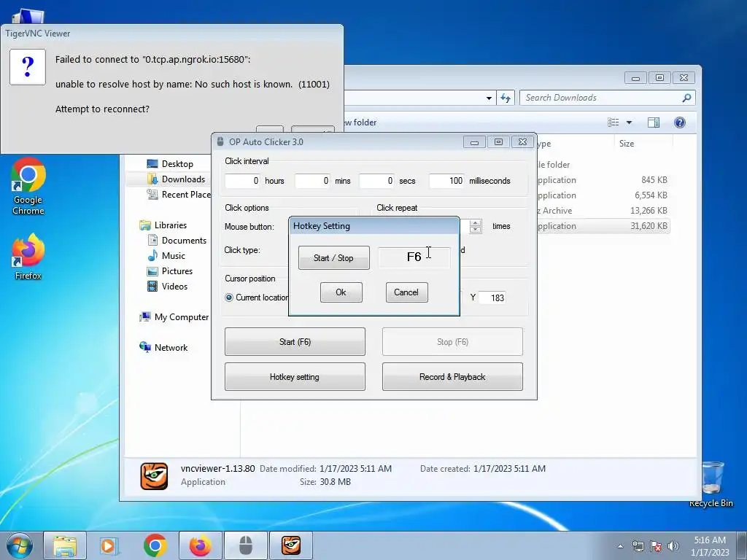Viewport: 747px width, 560px height.
Task: Select My Computer in the sidebar
Action: coord(174,317)
